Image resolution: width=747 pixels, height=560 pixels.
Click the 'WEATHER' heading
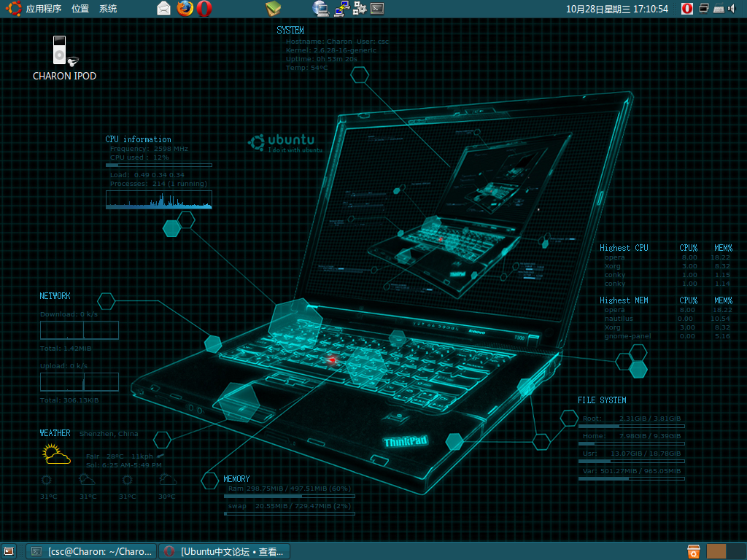55,433
